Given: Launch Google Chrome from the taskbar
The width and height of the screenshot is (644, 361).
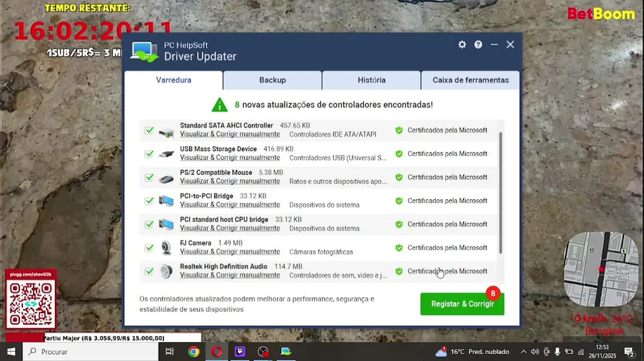Looking at the screenshot, I should point(194,351).
